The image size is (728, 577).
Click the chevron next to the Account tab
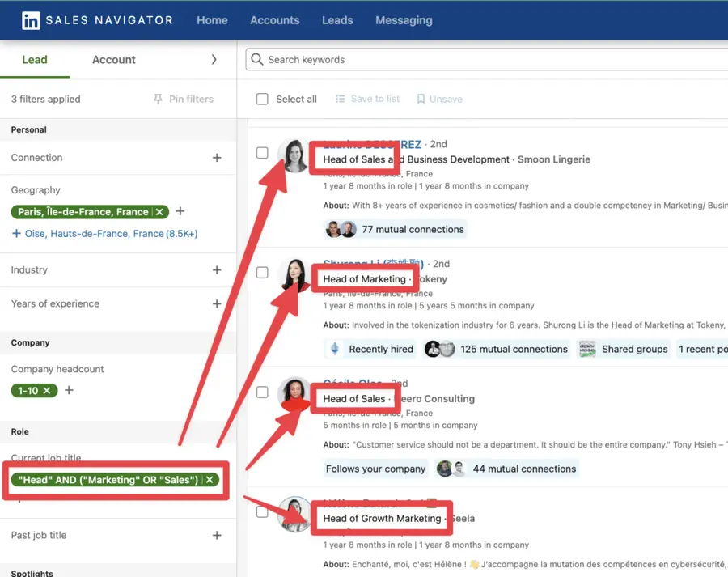click(x=214, y=59)
